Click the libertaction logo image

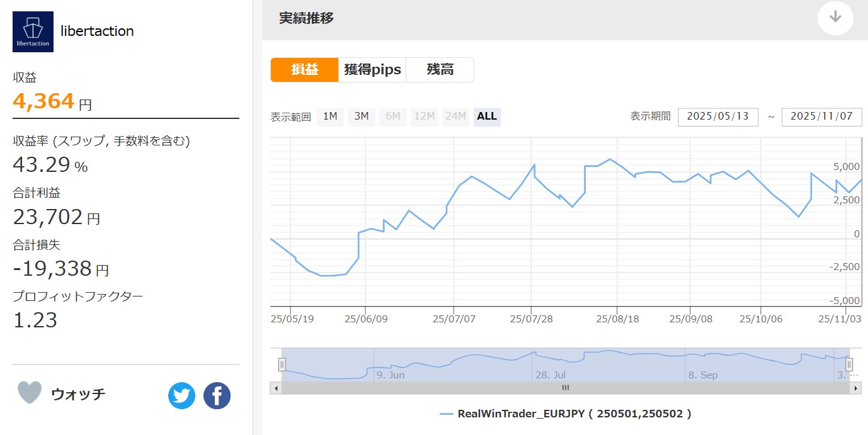[33, 31]
